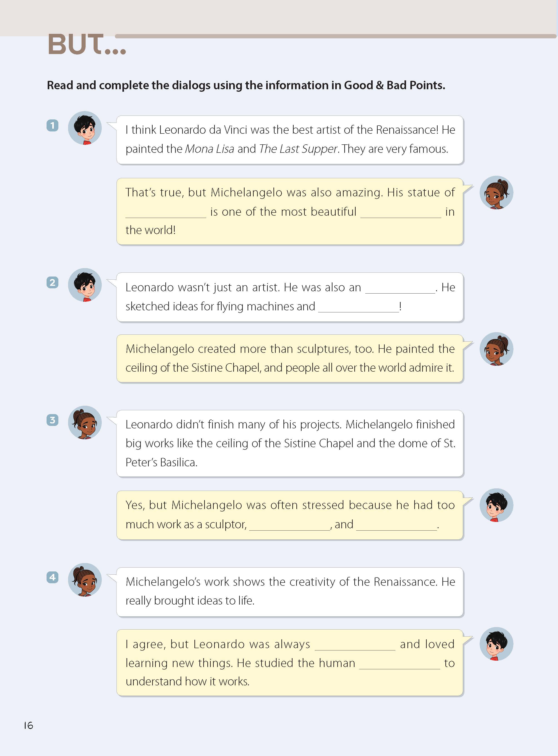Click the page number 16
The width and height of the screenshot is (558, 756).
28,725
